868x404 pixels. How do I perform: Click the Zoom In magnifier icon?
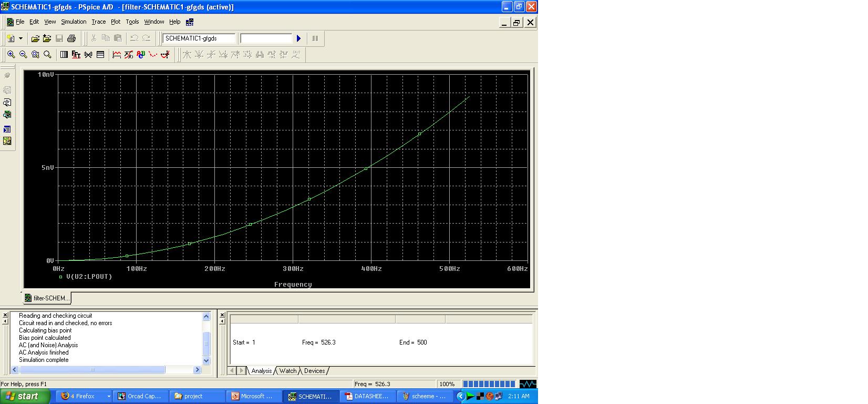11,54
